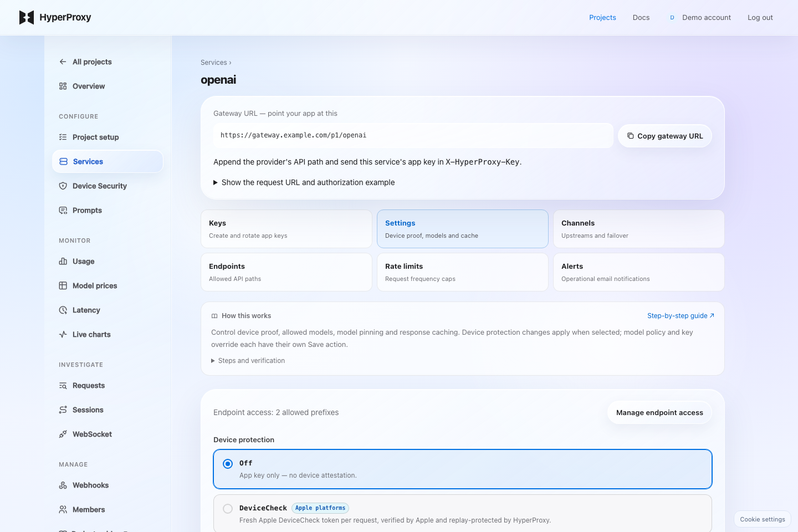Go to All projects in sidebar
The height and width of the screenshot is (532, 798).
tap(108, 62)
